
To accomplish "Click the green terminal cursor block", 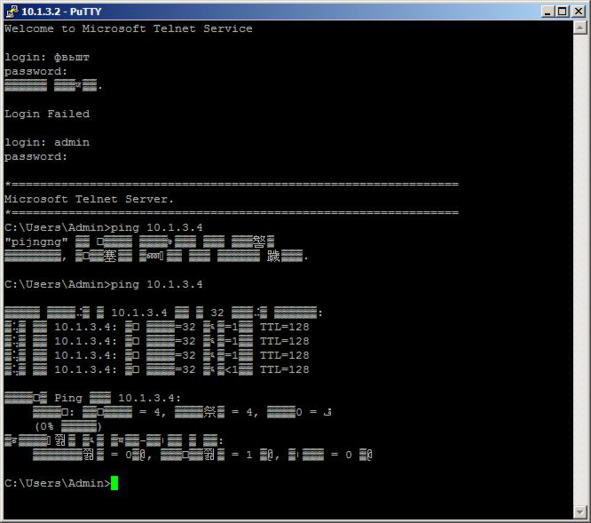I will (x=114, y=483).
